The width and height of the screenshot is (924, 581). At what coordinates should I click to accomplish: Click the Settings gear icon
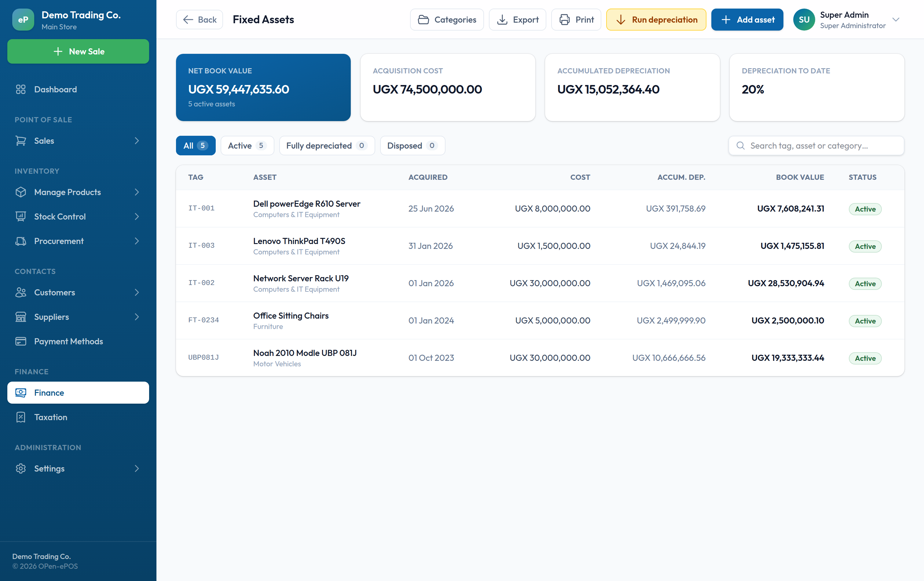coord(21,468)
